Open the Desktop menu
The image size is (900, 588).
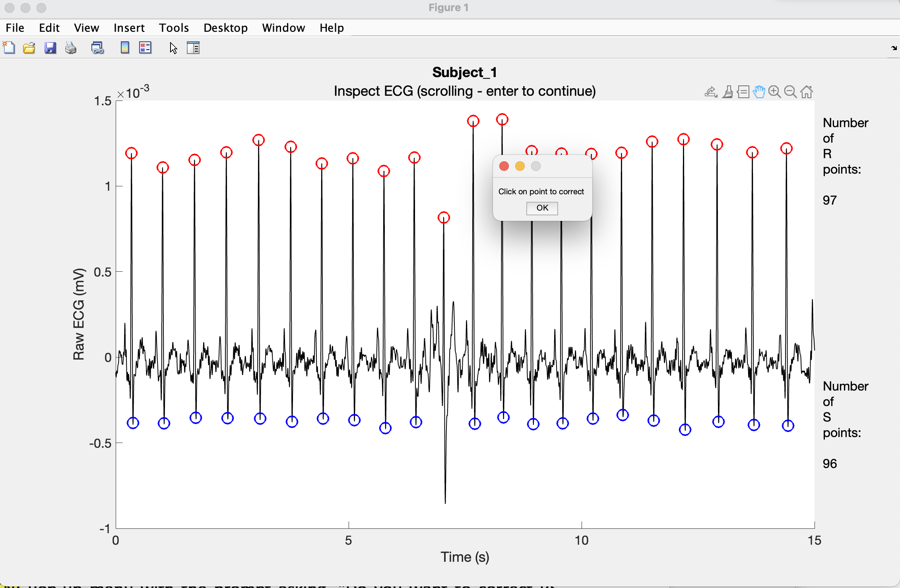pos(225,28)
